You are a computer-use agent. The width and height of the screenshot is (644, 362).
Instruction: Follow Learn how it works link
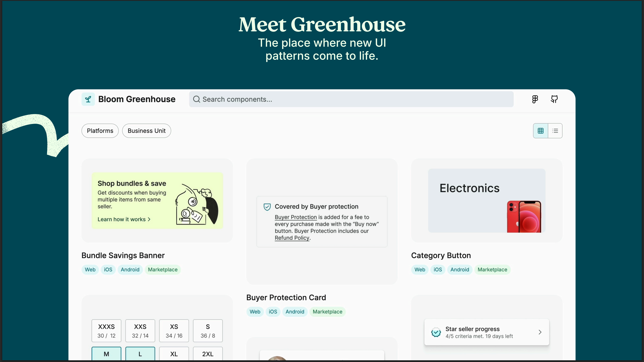124,219
